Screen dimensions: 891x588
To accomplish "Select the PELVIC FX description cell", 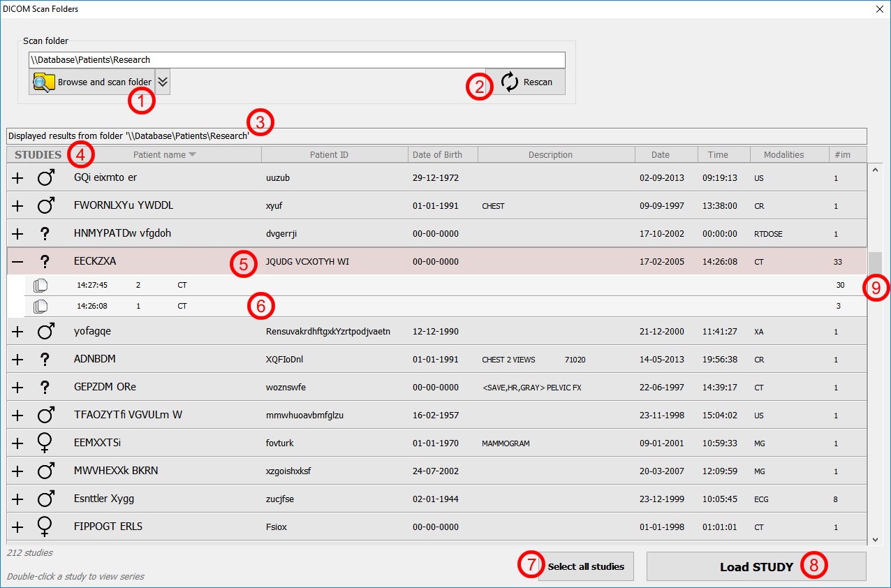I will coord(532,388).
